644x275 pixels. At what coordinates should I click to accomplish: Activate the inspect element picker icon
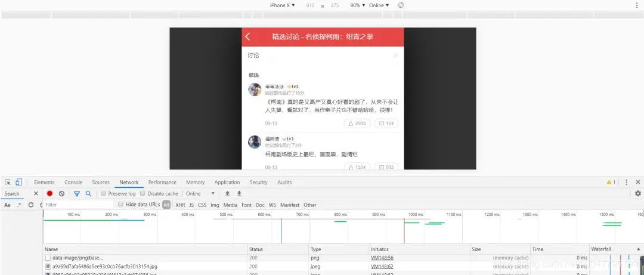(7, 182)
